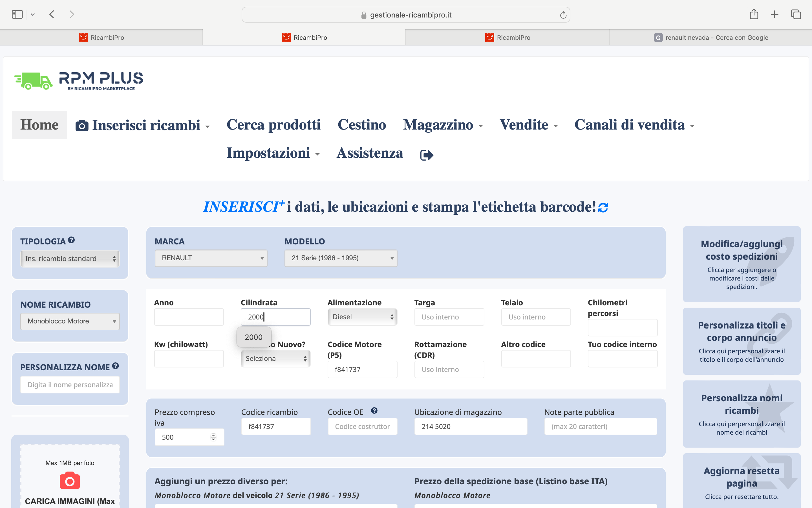Open the MODELLO dropdown 21 Serie
The width and height of the screenshot is (812, 508).
341,258
